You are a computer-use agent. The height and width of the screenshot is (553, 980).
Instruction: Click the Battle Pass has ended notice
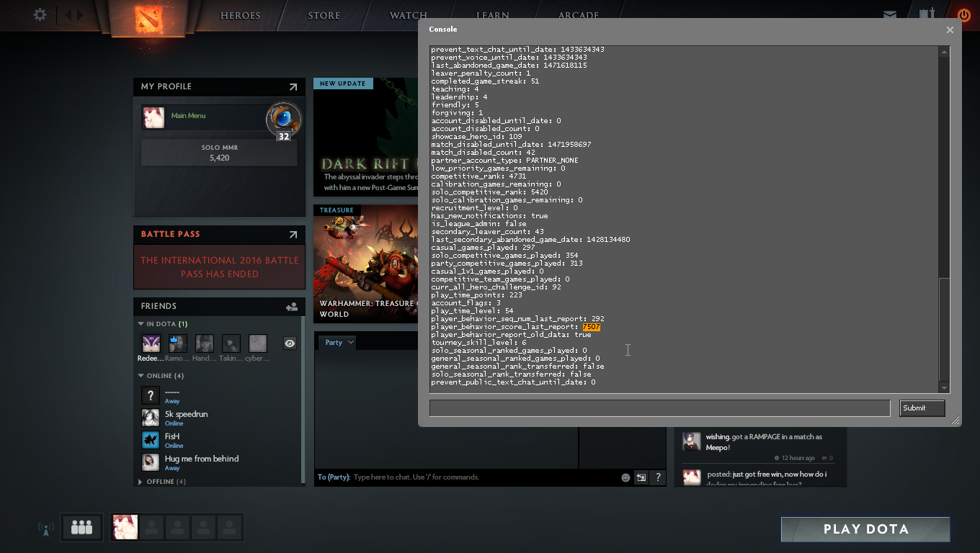(219, 267)
